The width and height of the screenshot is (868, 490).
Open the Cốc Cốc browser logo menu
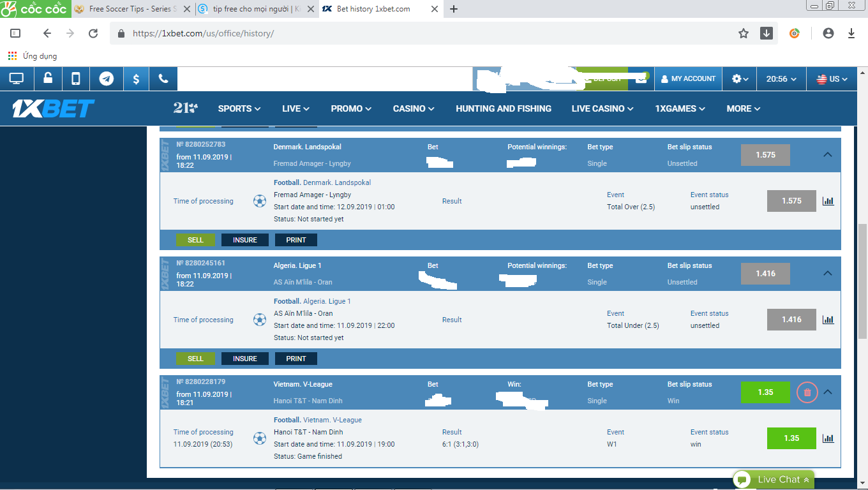(34, 9)
